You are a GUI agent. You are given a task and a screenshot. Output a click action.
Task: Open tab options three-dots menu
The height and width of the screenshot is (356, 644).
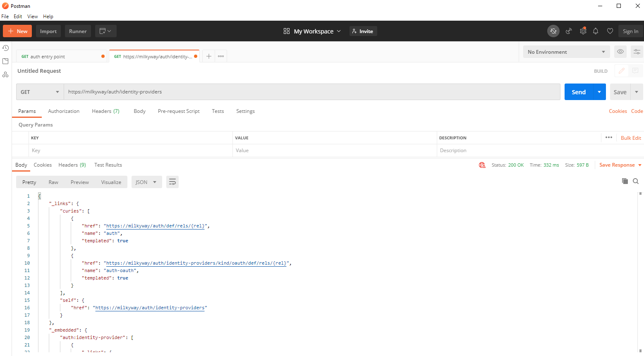pyautogui.click(x=221, y=56)
